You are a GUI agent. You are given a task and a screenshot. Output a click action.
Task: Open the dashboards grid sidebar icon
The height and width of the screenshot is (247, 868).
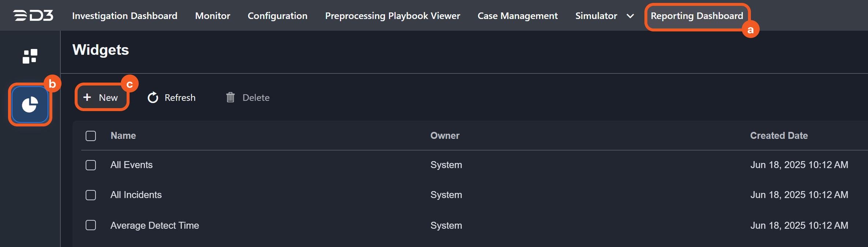[x=30, y=56]
